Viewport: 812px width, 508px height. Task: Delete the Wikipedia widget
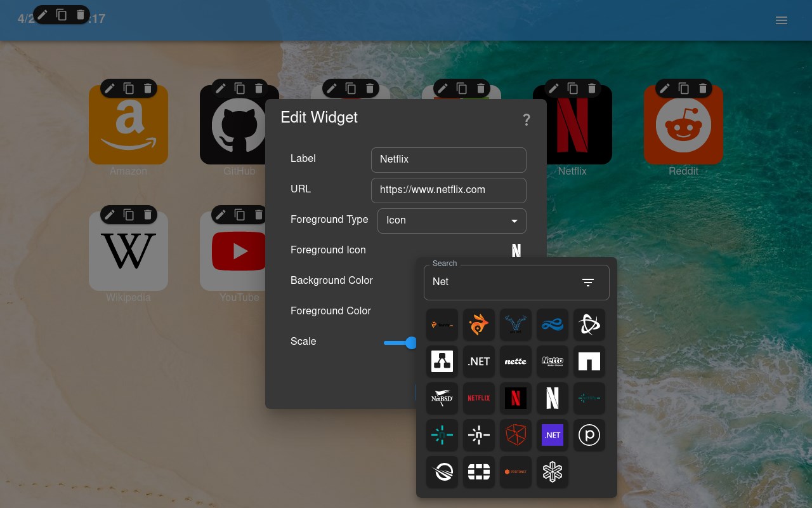(148, 215)
